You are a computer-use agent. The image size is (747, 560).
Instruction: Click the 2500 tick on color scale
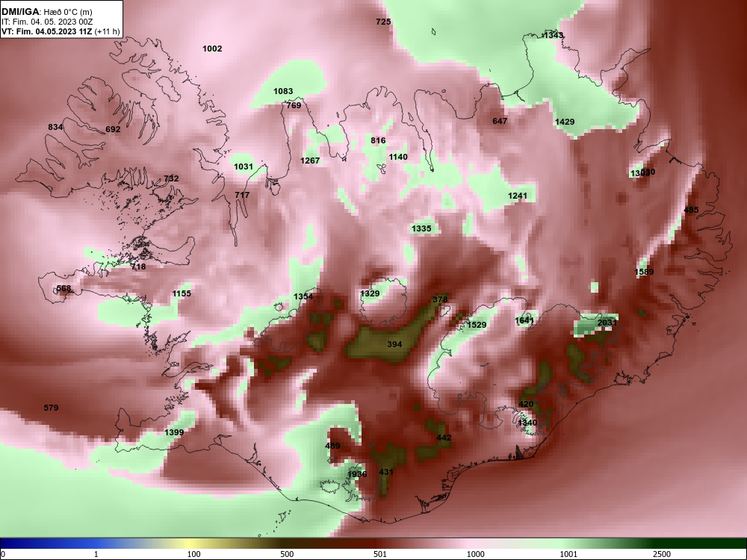pyautogui.click(x=662, y=554)
